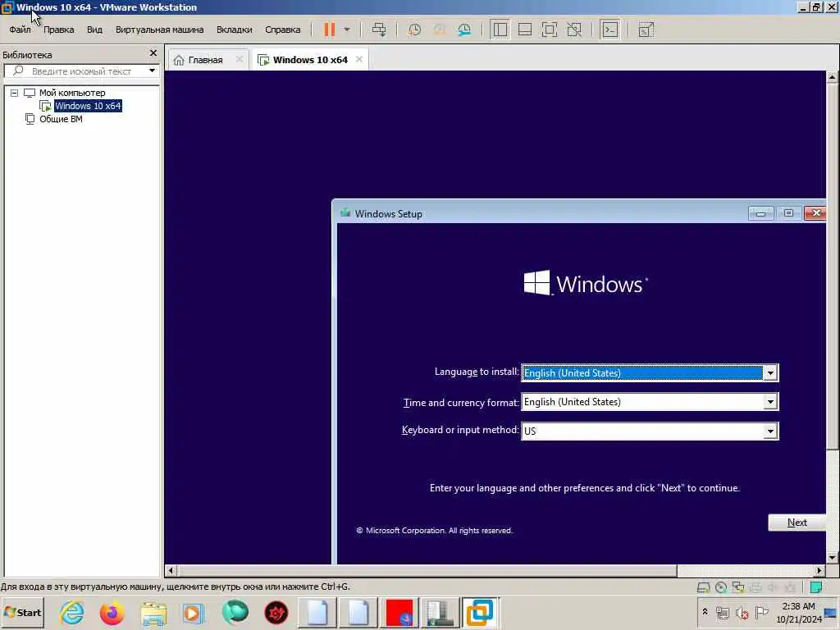Viewport: 840px width, 630px height.
Task: Maximize the Windows Setup dialog
Action: tap(788, 213)
